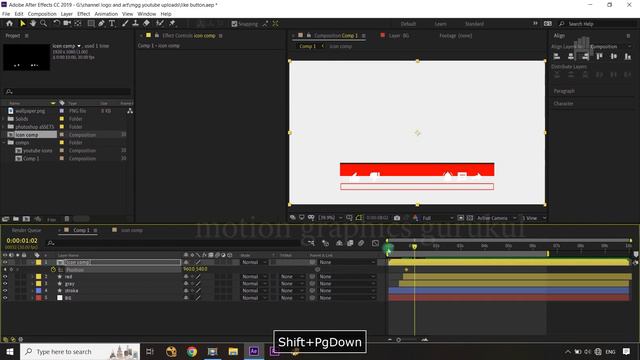This screenshot has height=360, width=640.
Task: Click align left edges icon
Action: click(557, 56)
